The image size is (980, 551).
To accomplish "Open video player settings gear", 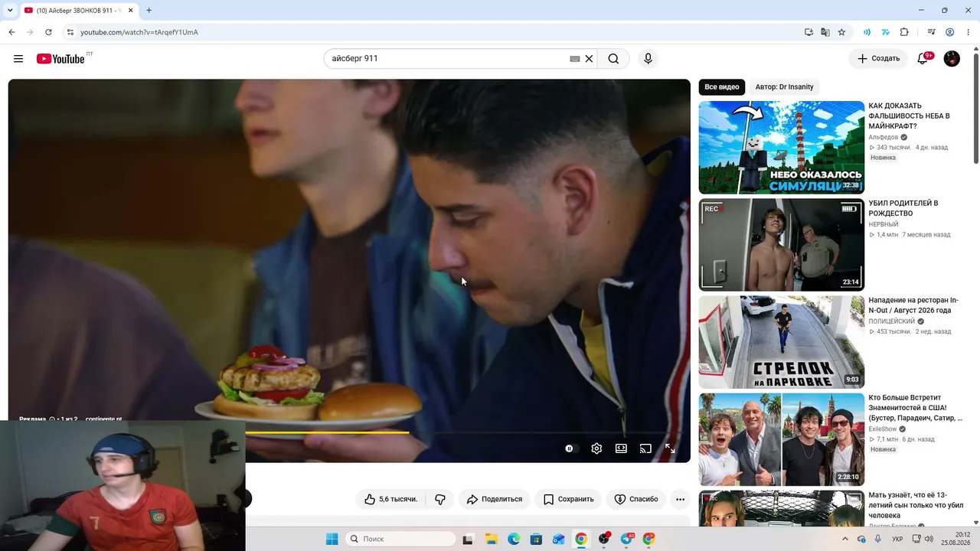I will [596, 448].
